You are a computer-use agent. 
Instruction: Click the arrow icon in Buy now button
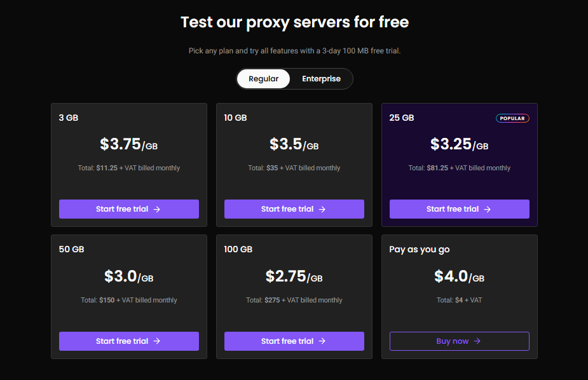[x=477, y=341]
